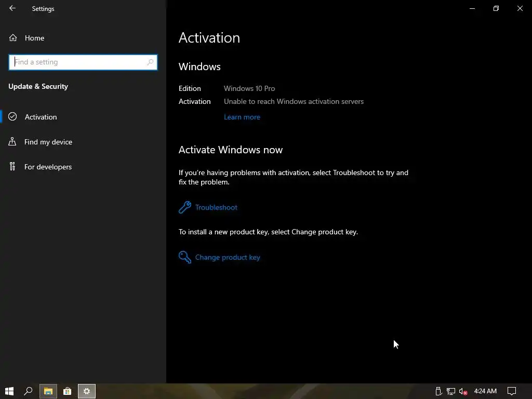Open Microsoft Store from the taskbar

pos(67,391)
